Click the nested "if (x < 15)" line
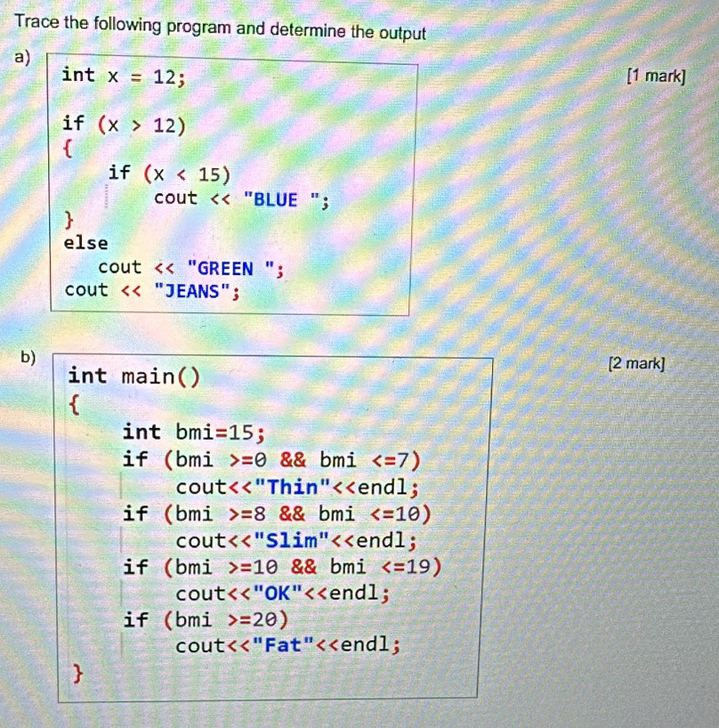Viewport: 719px width, 728px height. pyautogui.click(x=169, y=174)
